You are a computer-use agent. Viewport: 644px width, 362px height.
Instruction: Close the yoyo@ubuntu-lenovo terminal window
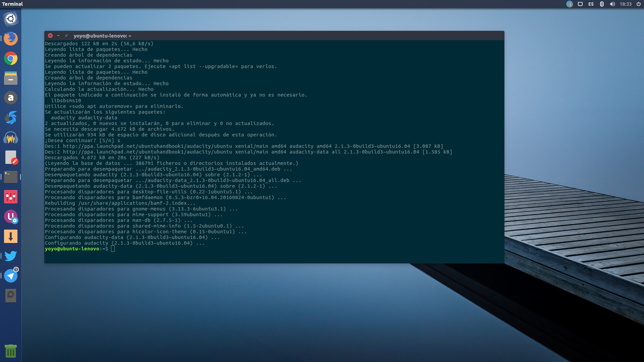coord(50,36)
